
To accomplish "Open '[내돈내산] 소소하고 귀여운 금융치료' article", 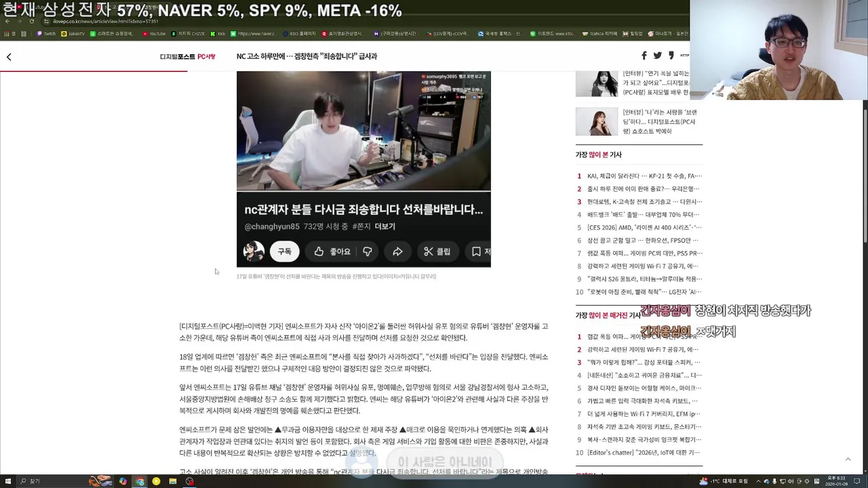I will 644,375.
